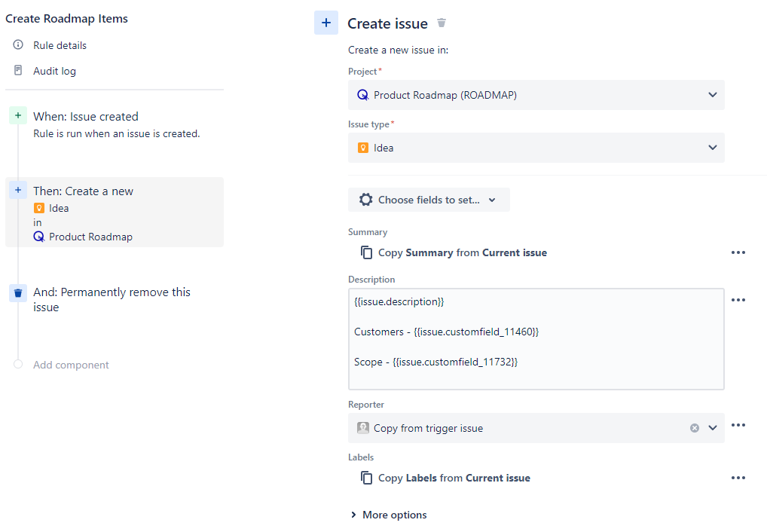
Task: Click the copy icon beside Copy Labels
Action: pos(366,477)
